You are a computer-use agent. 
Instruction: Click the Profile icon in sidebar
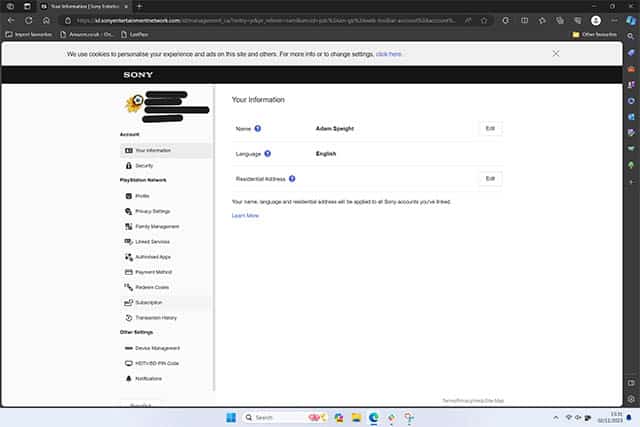[128, 196]
